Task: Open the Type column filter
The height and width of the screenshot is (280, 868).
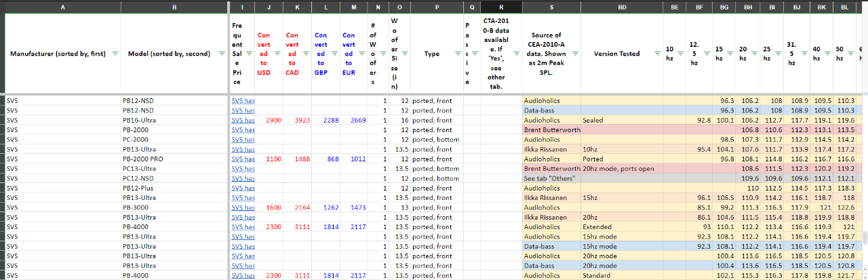Action: (457, 54)
